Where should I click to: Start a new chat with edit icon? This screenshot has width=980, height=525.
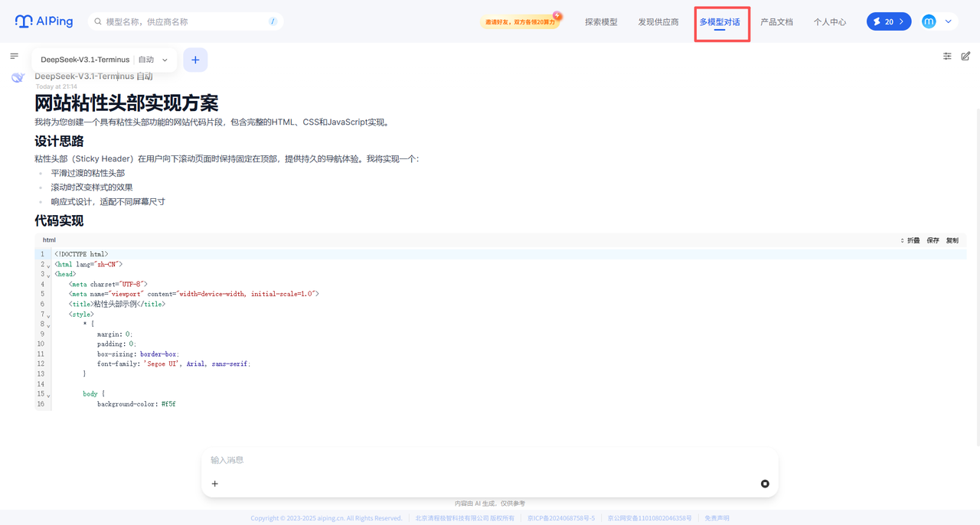click(965, 56)
